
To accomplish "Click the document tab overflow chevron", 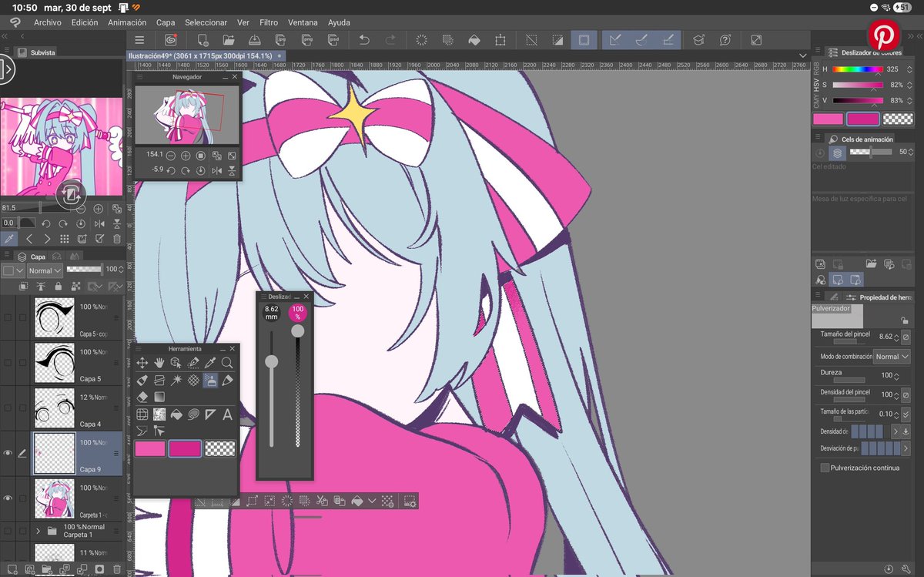I will tap(804, 56).
